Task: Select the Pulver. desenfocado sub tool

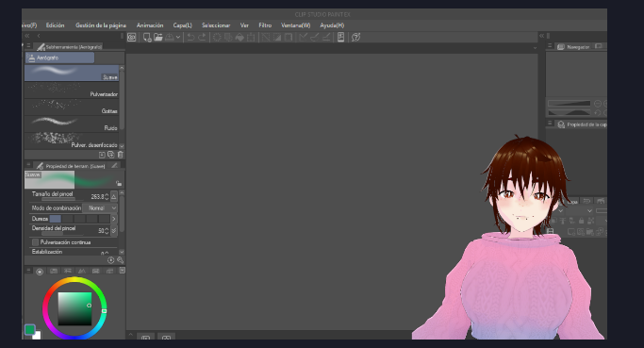Action: point(72,141)
